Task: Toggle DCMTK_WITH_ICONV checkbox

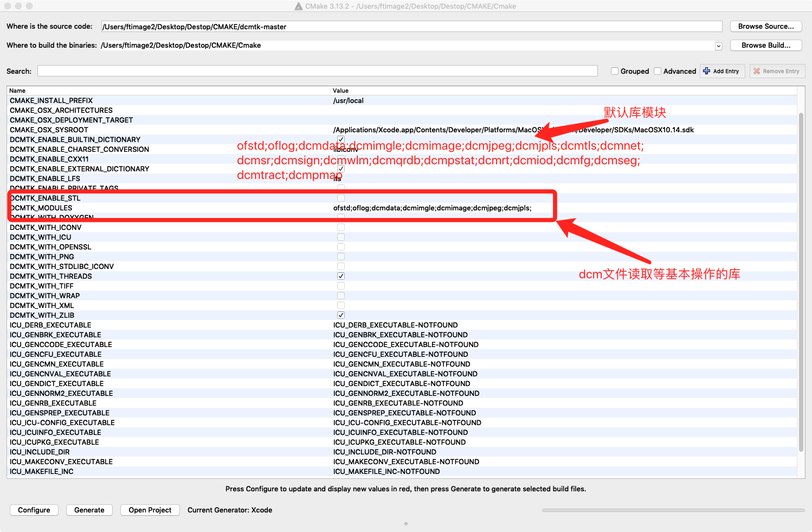Action: 341,227
